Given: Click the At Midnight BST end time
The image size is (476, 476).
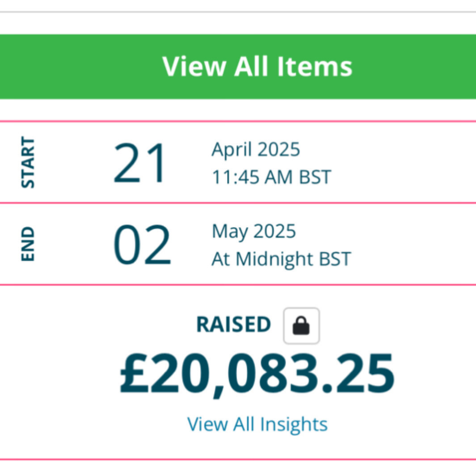Looking at the screenshot, I should pos(281,259).
